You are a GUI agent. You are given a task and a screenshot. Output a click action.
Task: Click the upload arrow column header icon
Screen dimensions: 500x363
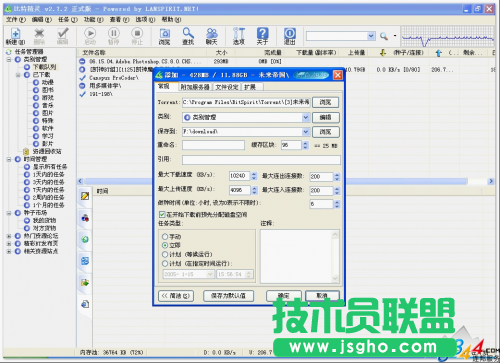pos(439,53)
